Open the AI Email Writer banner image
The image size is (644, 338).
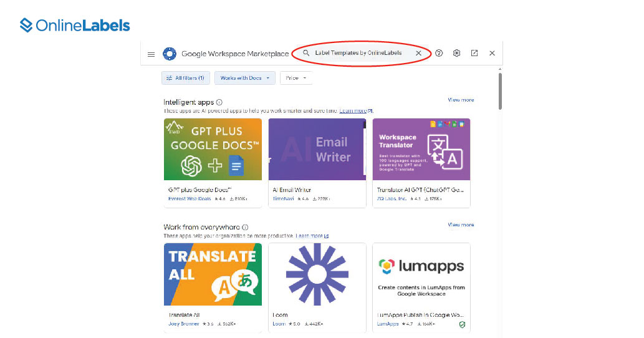click(x=317, y=150)
